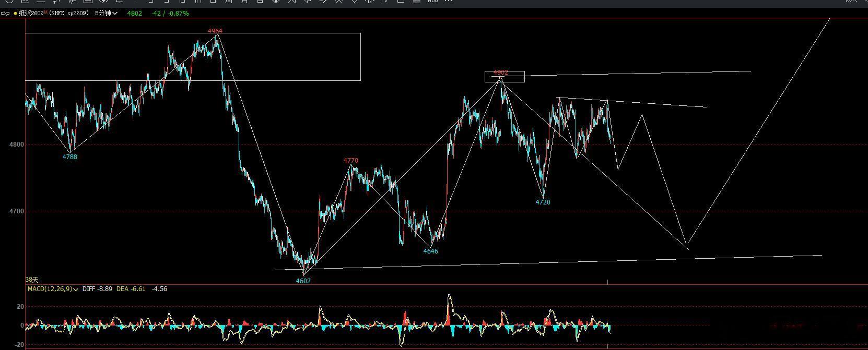Click the 4646 swing low label
This screenshot has width=868, height=350.
pyautogui.click(x=430, y=251)
